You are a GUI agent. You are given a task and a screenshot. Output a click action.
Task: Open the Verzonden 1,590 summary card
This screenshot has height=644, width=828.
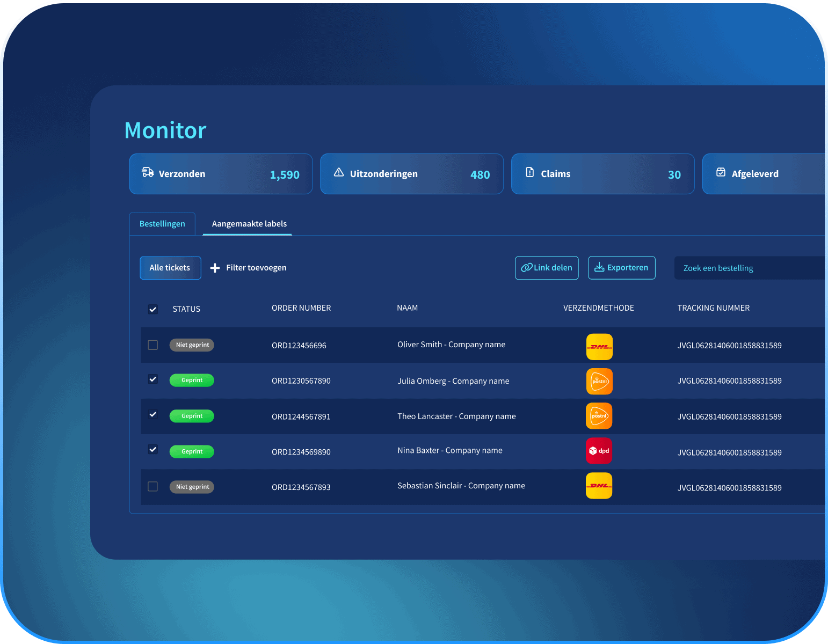pyautogui.click(x=221, y=174)
